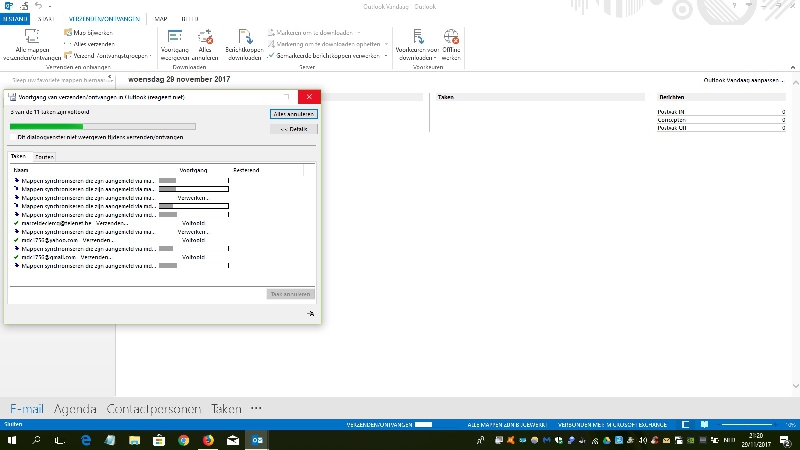Screen dimensions: 800x450
Task: Go to the F-mail navigation item
Action: (27, 409)
